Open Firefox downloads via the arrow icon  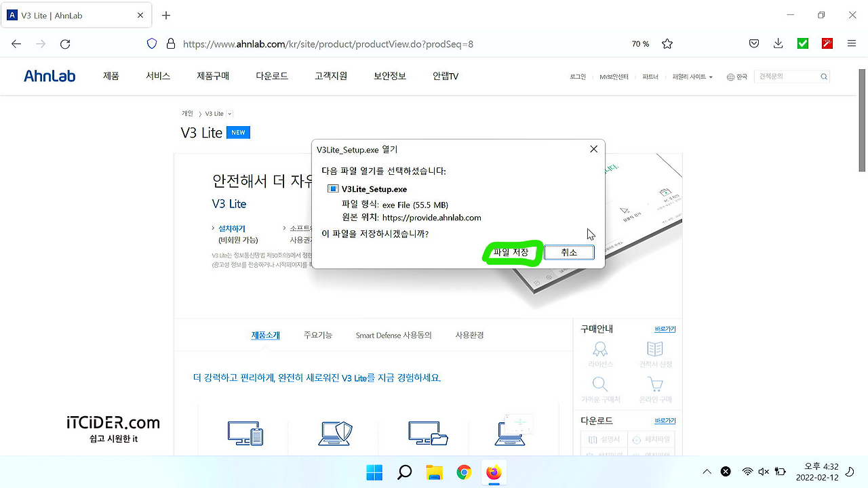[778, 43]
